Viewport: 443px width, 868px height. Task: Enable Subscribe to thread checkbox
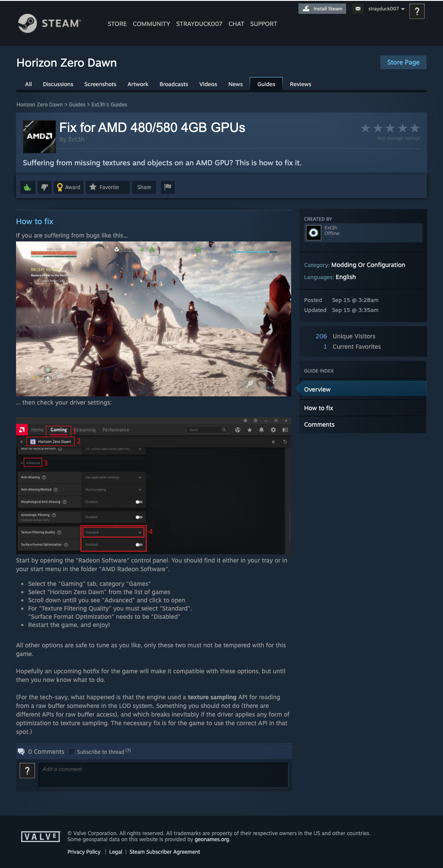point(73,752)
